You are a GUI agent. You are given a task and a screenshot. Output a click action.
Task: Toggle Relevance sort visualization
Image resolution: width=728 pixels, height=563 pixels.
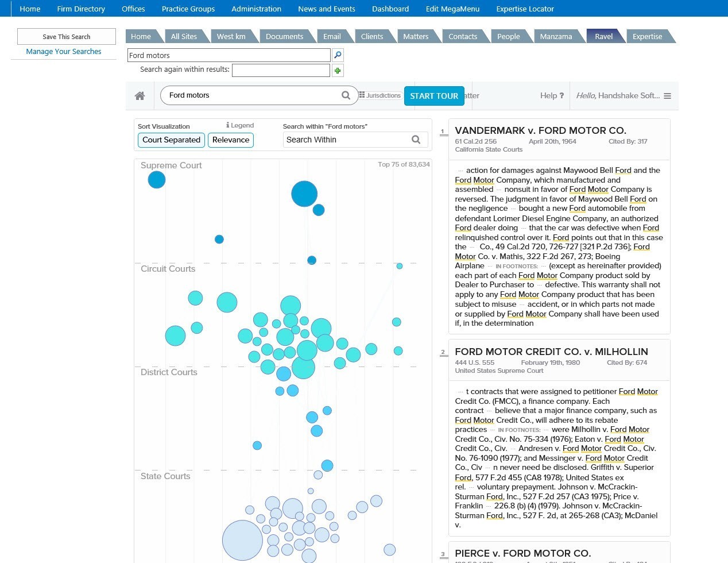(x=231, y=140)
